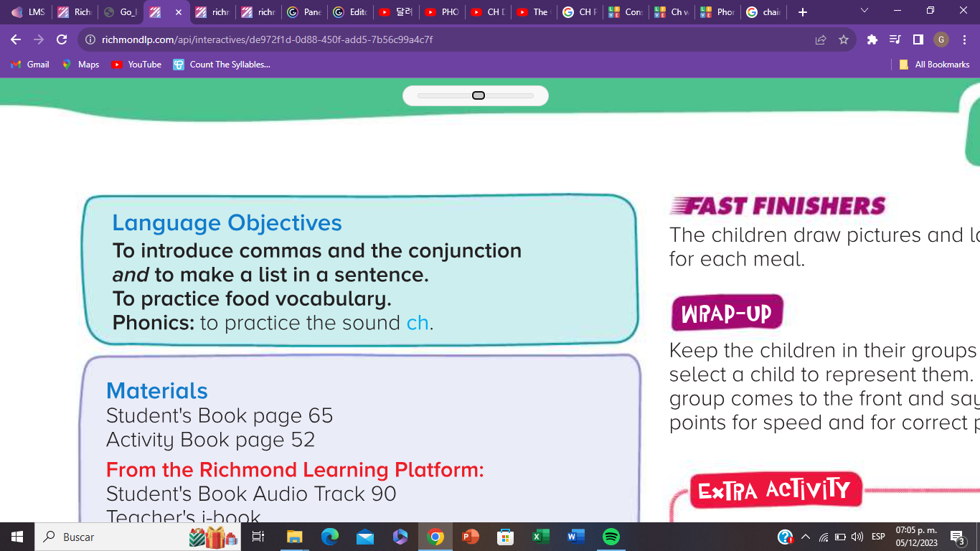Open the Chrome extensions puzzle icon
The image size is (980, 551).
pos(872,41)
